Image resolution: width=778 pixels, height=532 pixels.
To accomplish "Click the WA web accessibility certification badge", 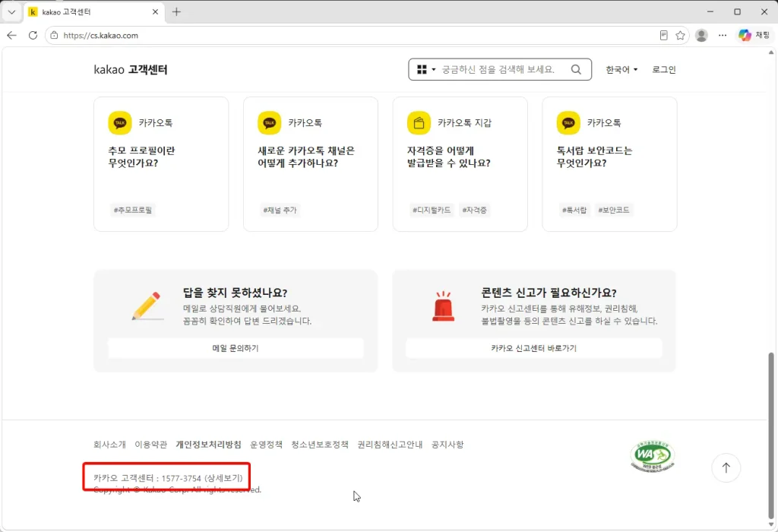I will click(653, 457).
